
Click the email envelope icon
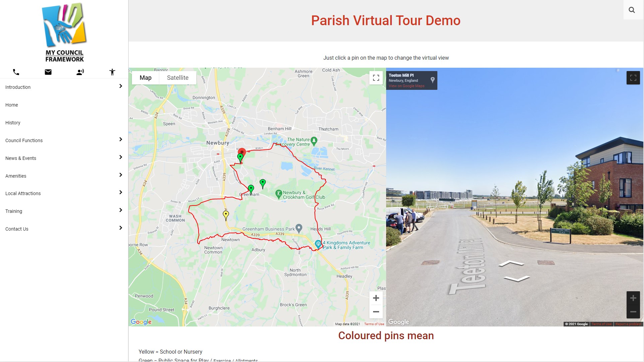(48, 72)
